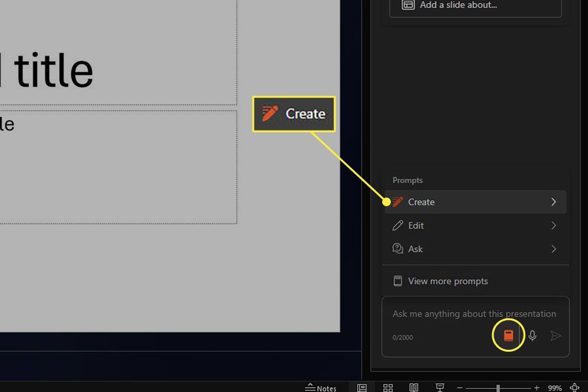The image size is (588, 392).
Task: Expand the Ask prompts chevron
Action: point(554,249)
